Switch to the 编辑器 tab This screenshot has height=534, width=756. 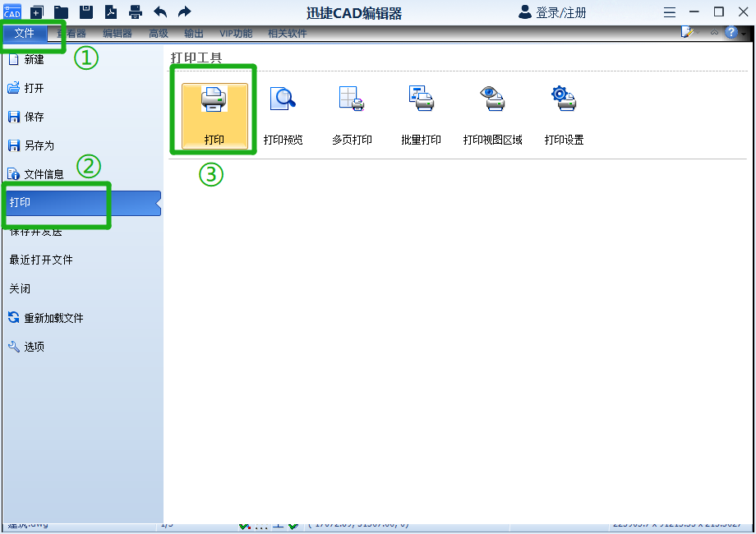(x=118, y=34)
